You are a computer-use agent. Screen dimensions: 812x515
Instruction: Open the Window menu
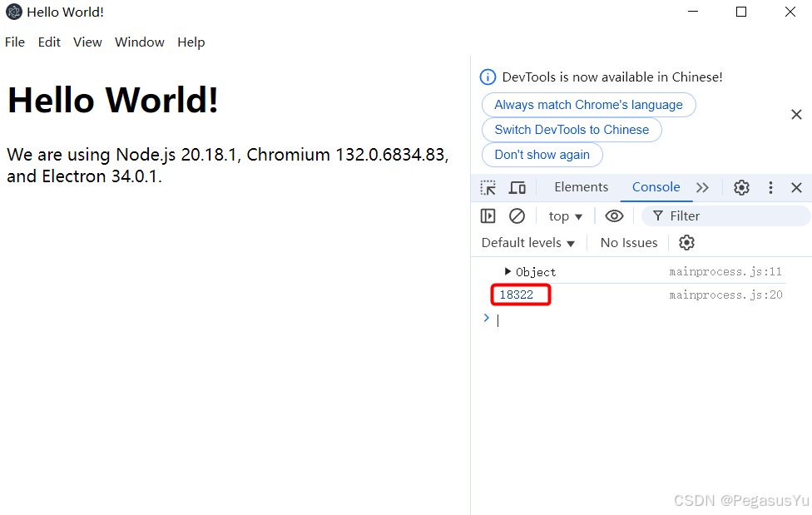tap(140, 42)
